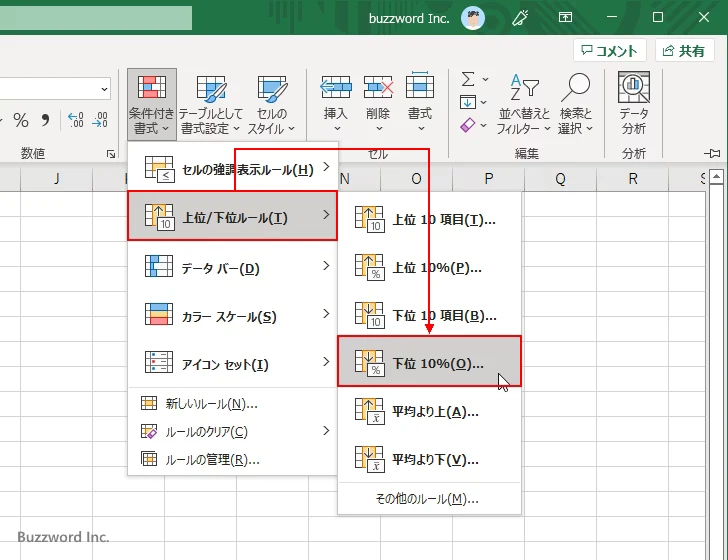Image resolution: width=728 pixels, height=560 pixels.
Task: Click the Format cells (書式) icon
Action: tap(420, 86)
